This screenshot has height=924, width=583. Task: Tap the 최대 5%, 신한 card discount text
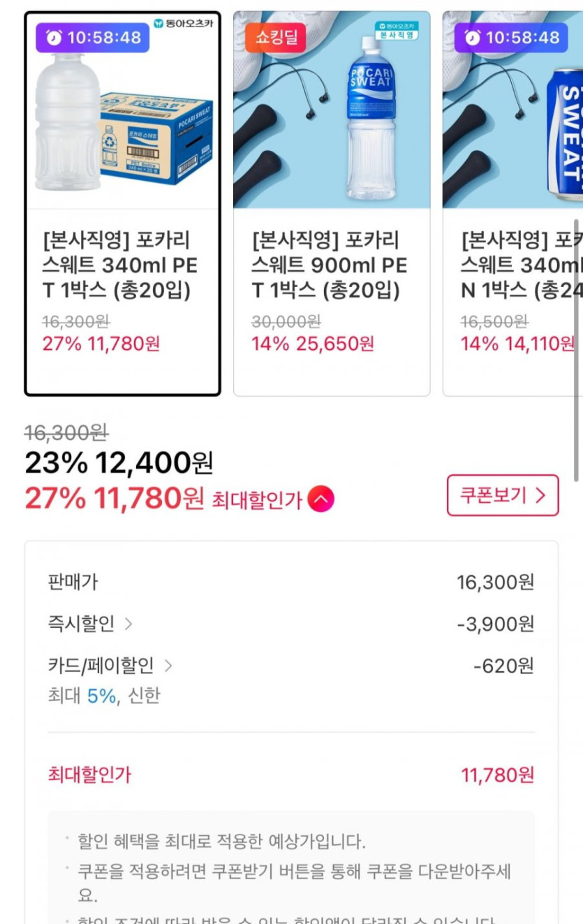(104, 696)
